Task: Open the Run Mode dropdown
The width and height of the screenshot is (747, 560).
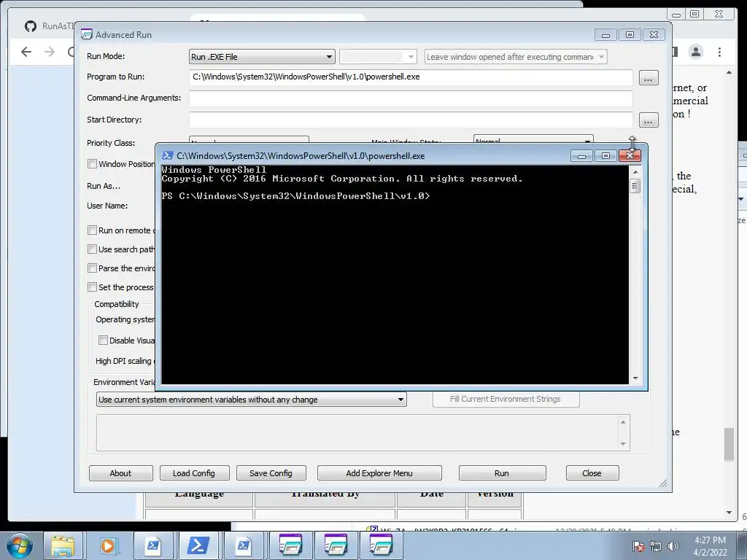Action: point(262,57)
